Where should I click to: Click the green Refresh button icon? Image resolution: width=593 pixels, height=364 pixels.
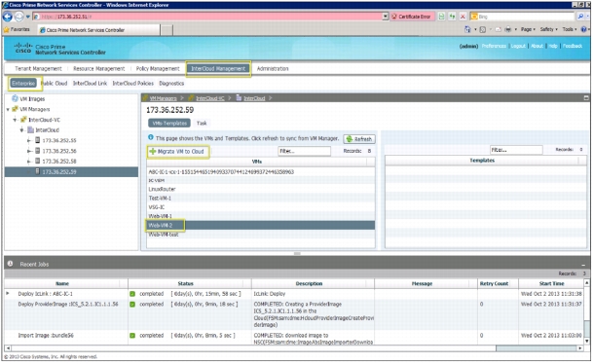tap(349, 139)
